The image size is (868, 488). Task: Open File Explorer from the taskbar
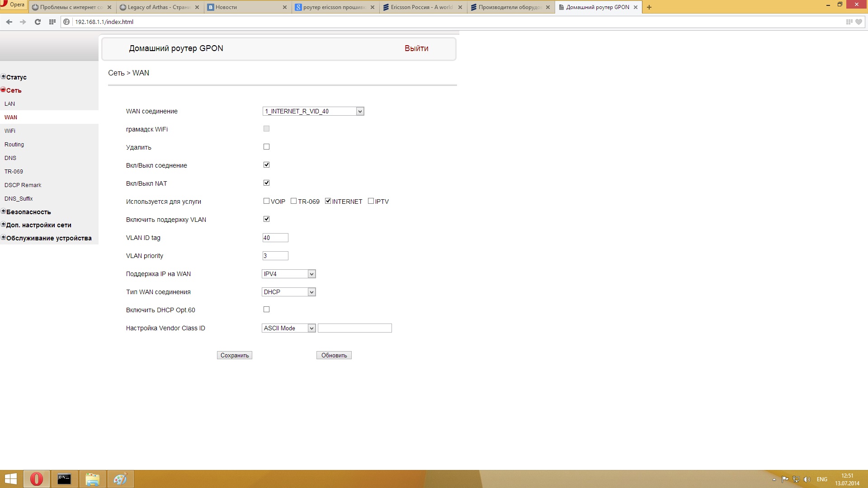(x=92, y=479)
